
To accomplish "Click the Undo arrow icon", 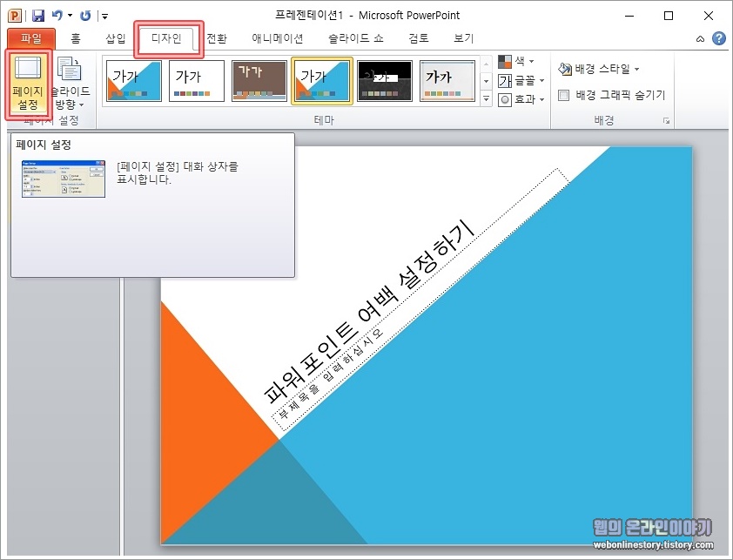I will [57, 16].
